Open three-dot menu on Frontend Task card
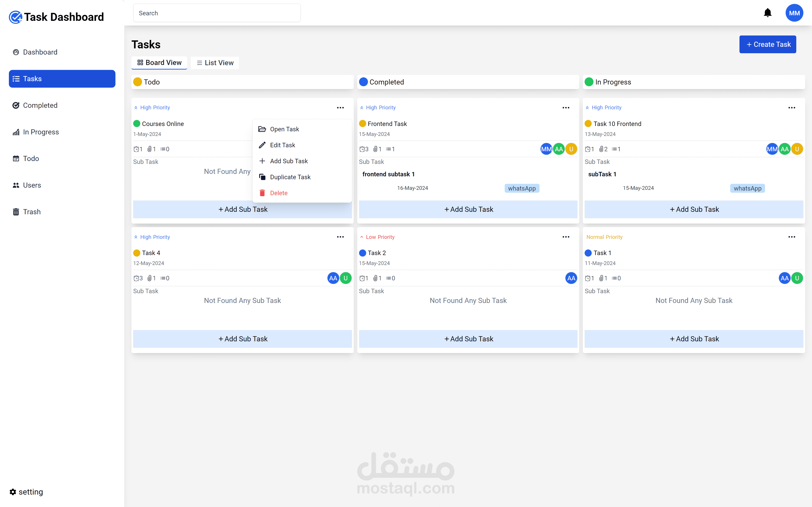The height and width of the screenshot is (507, 812). point(566,108)
